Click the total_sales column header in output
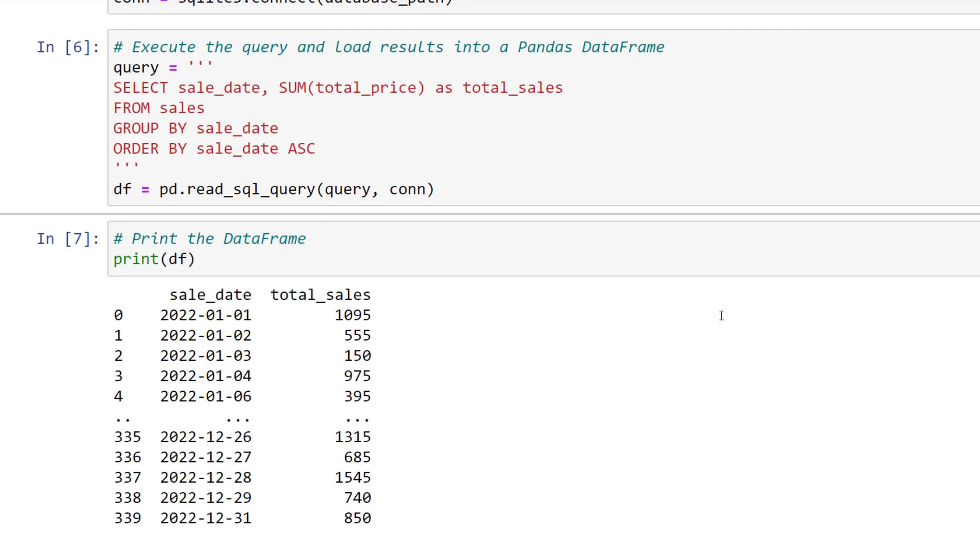This screenshot has height=551, width=980. click(321, 294)
